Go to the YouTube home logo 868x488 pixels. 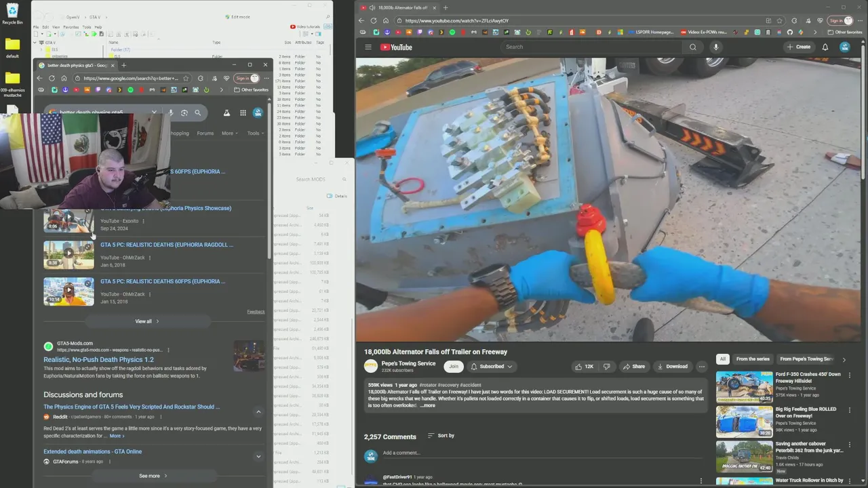tap(396, 47)
